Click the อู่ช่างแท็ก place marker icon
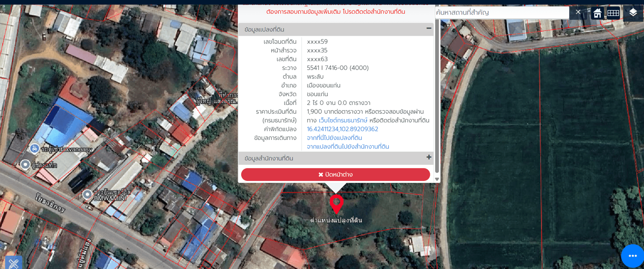 coord(25,164)
